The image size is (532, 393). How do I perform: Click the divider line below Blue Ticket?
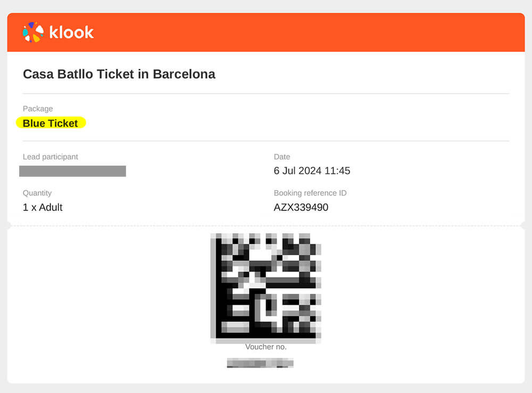point(266,141)
